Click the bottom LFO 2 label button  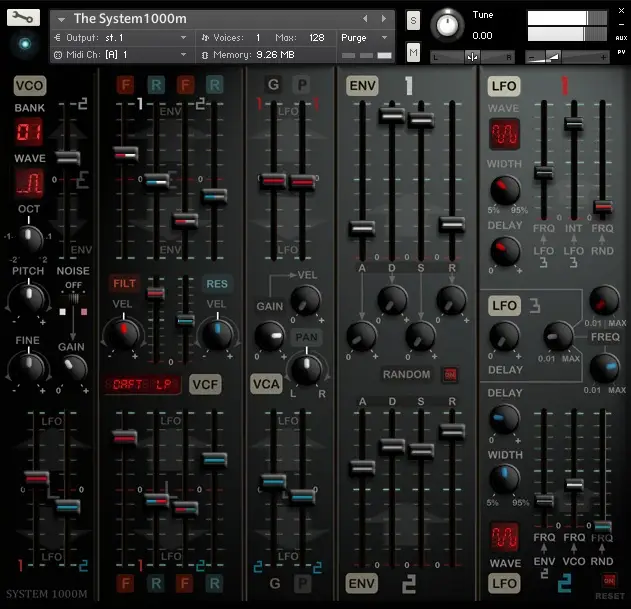[x=504, y=583]
